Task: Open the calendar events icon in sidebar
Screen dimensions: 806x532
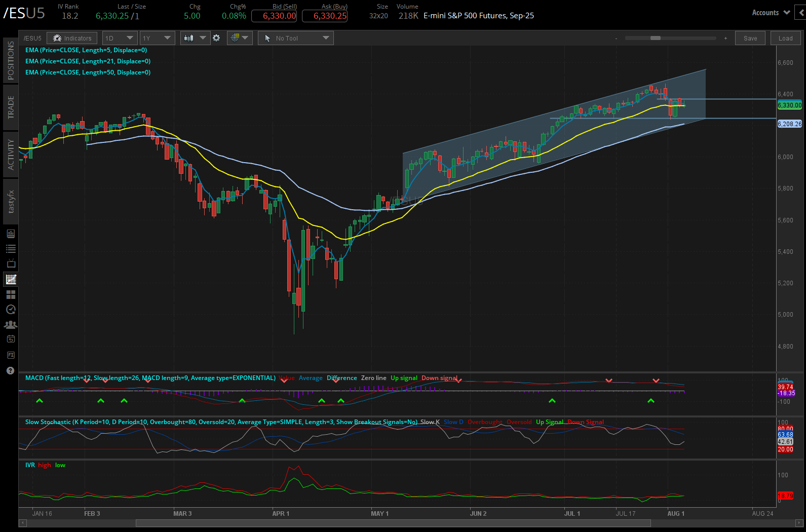Action: pyautogui.click(x=11, y=339)
